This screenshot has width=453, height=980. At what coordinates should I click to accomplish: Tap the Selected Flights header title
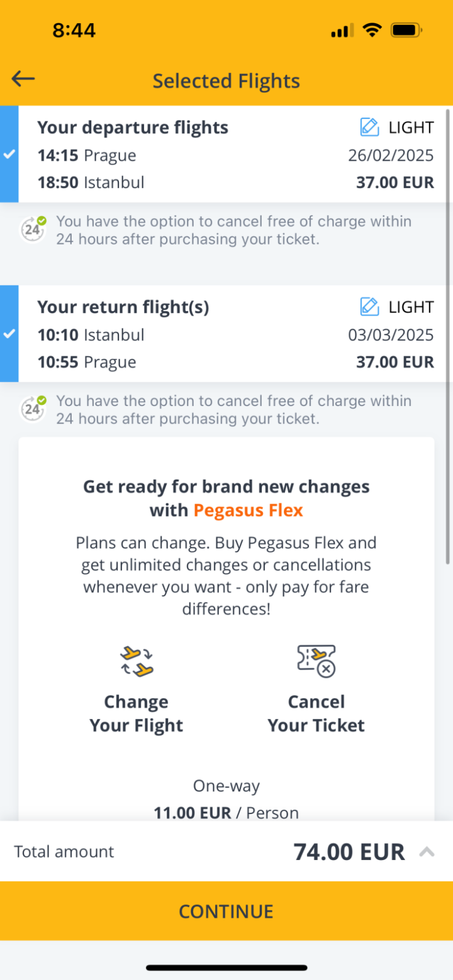tap(226, 81)
